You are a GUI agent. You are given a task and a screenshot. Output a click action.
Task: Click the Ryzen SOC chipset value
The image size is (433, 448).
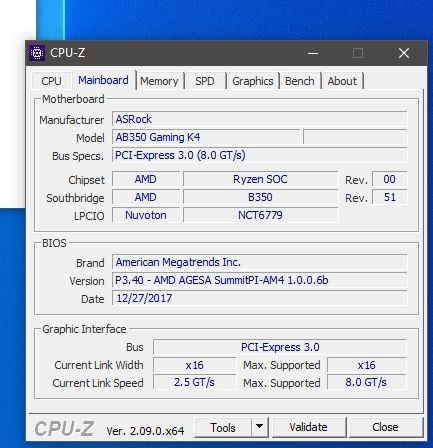click(x=260, y=179)
